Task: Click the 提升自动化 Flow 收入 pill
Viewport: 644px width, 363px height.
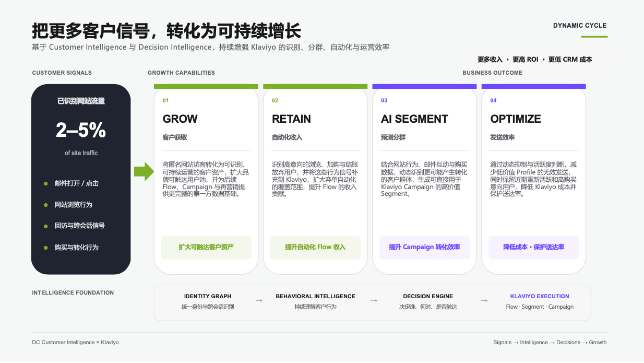Action: (315, 247)
